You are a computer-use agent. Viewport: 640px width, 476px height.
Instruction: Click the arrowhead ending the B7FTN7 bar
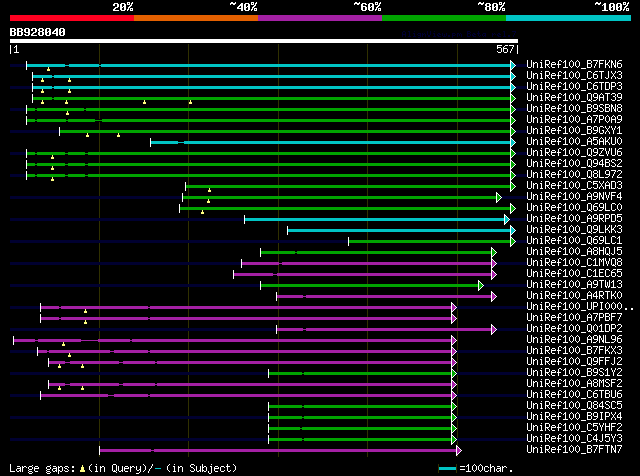click(x=459, y=451)
